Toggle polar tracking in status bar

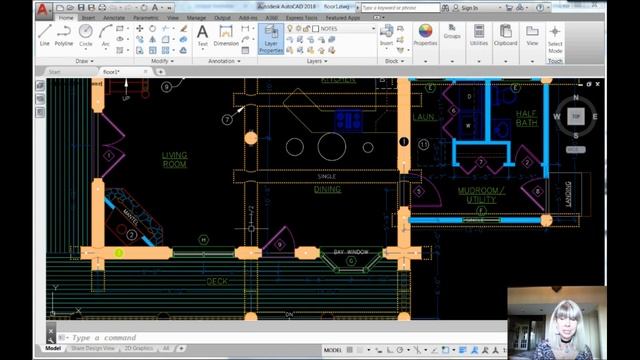click(x=400, y=350)
